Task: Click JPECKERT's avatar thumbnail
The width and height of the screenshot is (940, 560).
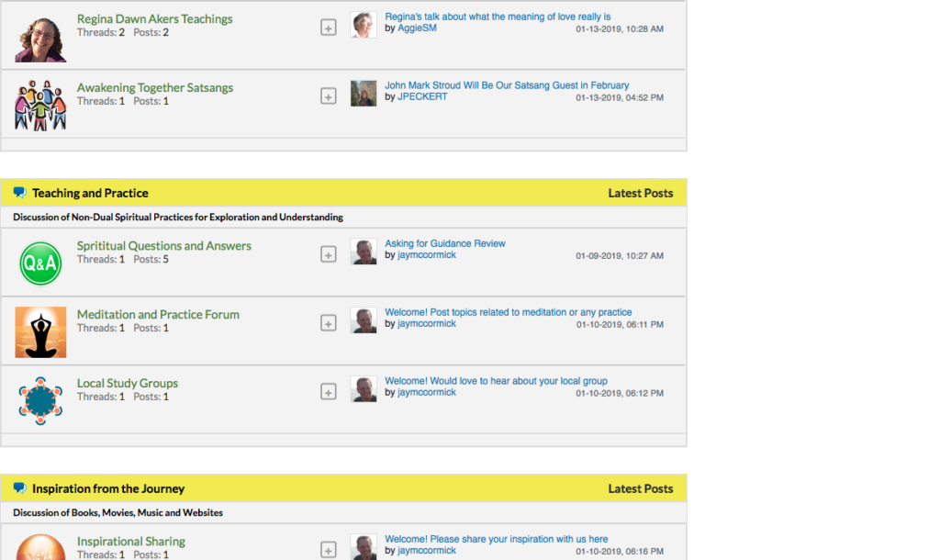Action: click(x=364, y=94)
